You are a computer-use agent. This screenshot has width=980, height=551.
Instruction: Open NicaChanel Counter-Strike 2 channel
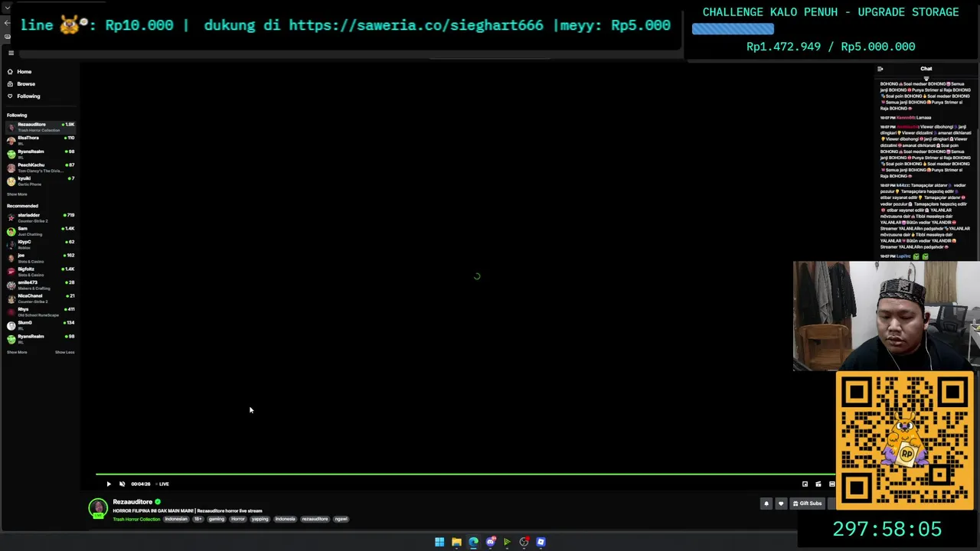pyautogui.click(x=41, y=298)
